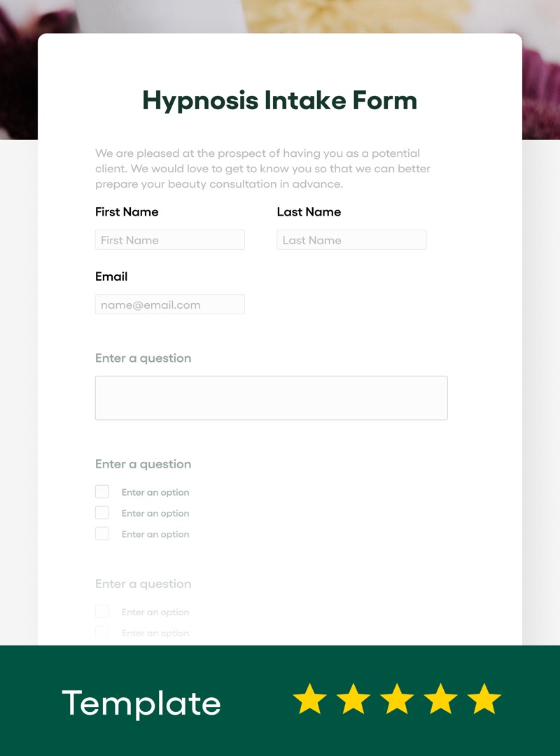
Task: Click the second 'Enter a question' heading
Action: (x=143, y=464)
